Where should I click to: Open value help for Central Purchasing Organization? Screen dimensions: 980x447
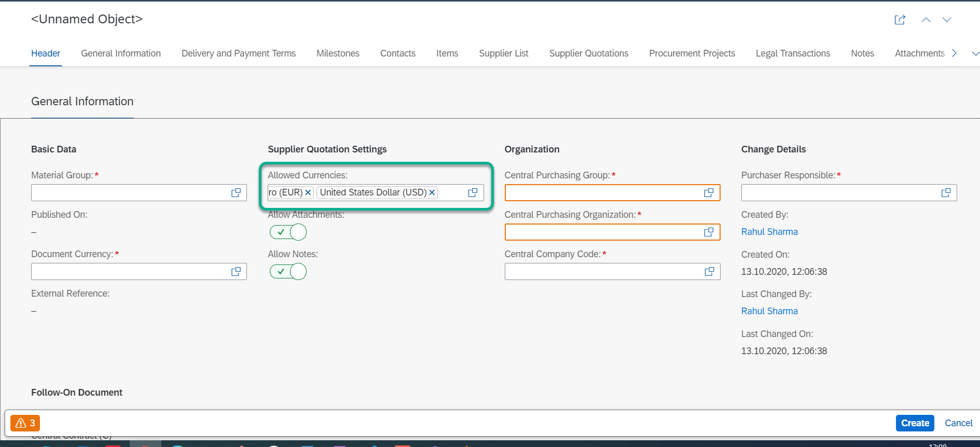pyautogui.click(x=709, y=232)
